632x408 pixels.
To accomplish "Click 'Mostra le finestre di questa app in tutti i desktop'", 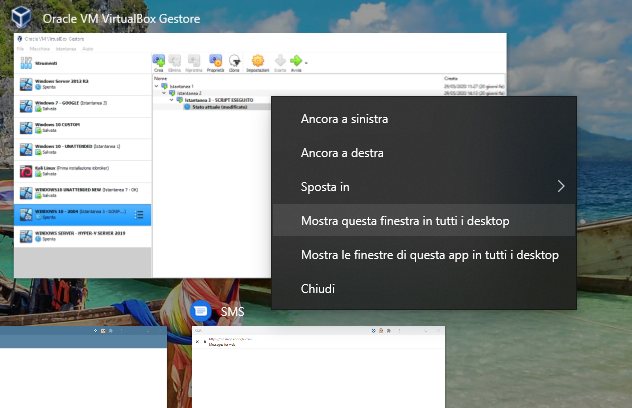I will tap(424, 255).
